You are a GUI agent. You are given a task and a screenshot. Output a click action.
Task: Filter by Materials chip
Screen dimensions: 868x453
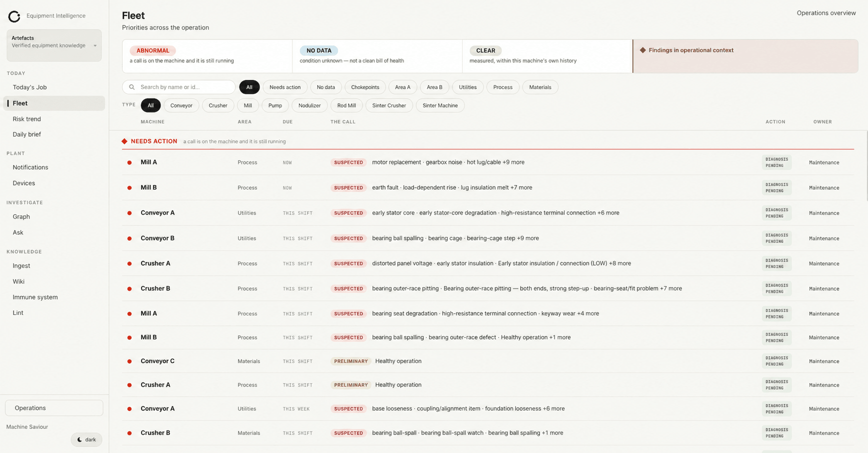tap(540, 87)
